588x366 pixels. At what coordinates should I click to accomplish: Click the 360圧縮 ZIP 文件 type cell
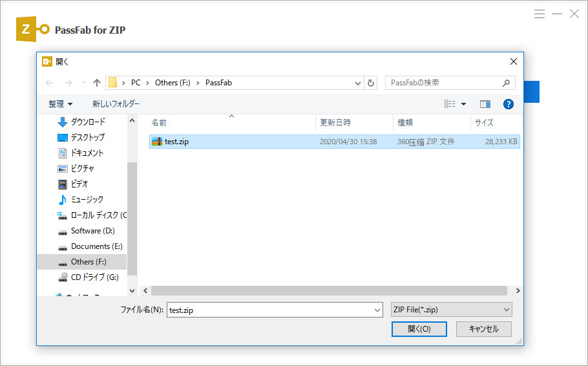click(426, 142)
